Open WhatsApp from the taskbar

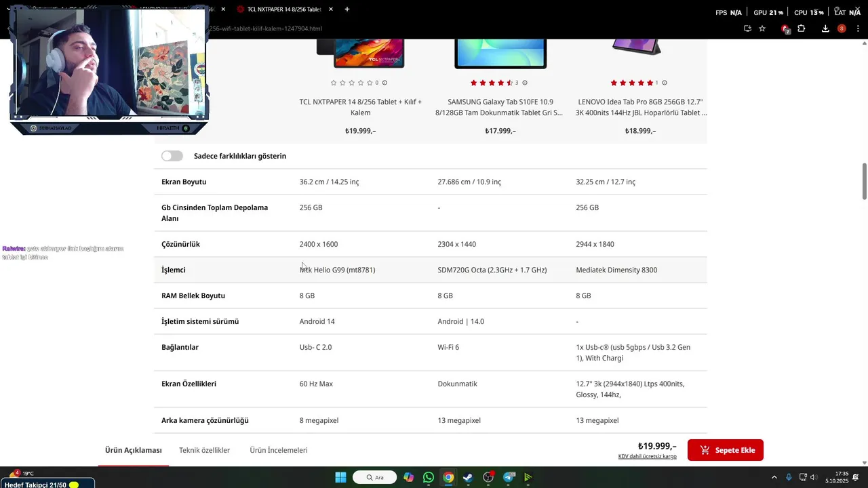click(x=429, y=477)
